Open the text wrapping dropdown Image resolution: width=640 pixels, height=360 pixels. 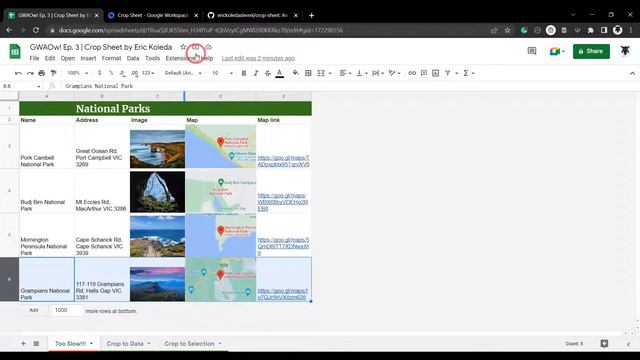click(378, 73)
